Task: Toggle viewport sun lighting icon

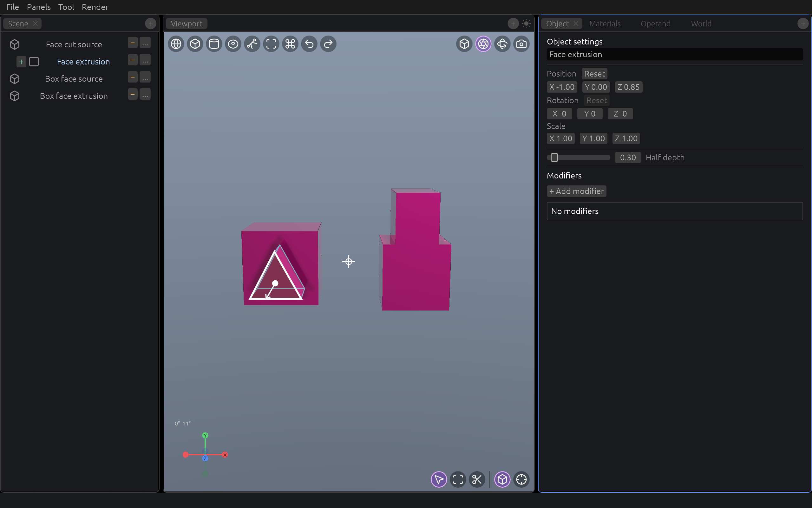Action: [526, 23]
